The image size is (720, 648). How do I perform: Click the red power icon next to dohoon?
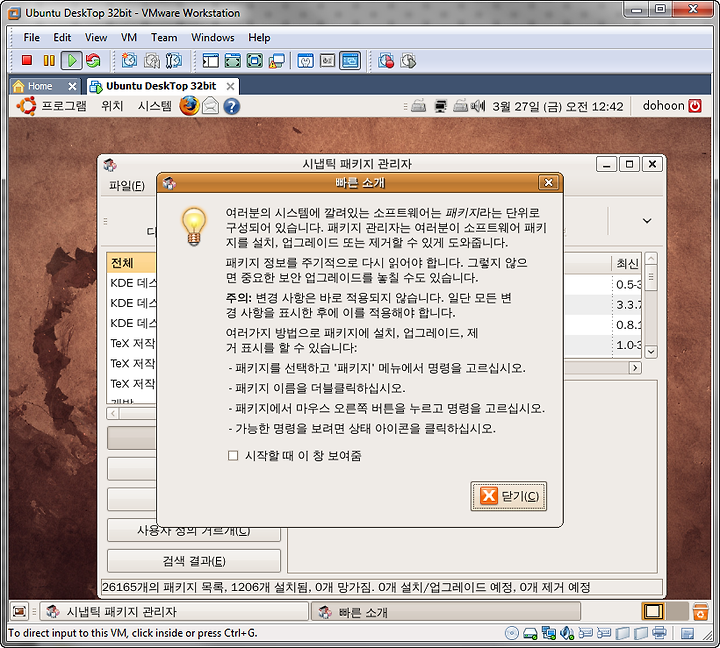click(695, 106)
